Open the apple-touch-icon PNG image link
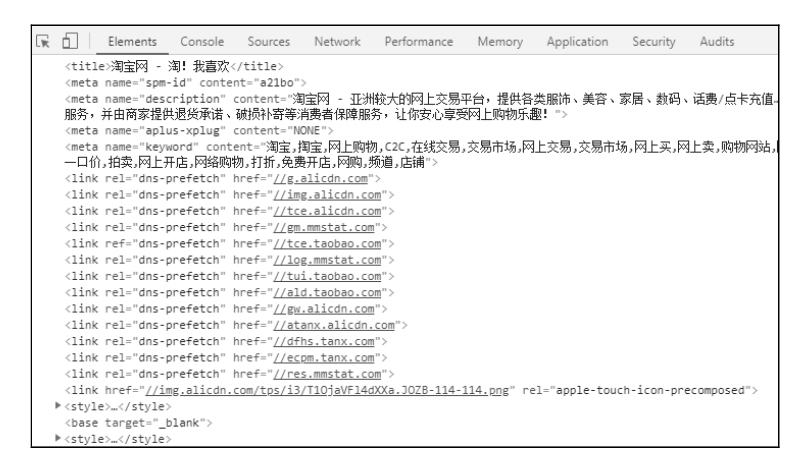 [327, 390]
